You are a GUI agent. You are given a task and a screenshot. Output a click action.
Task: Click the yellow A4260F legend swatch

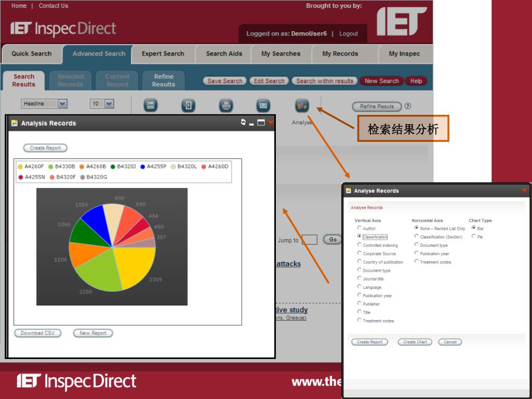point(20,167)
